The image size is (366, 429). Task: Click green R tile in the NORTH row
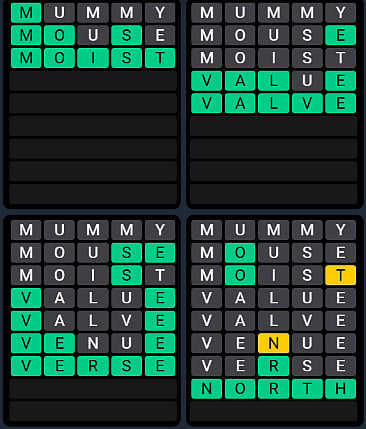[x=273, y=389]
